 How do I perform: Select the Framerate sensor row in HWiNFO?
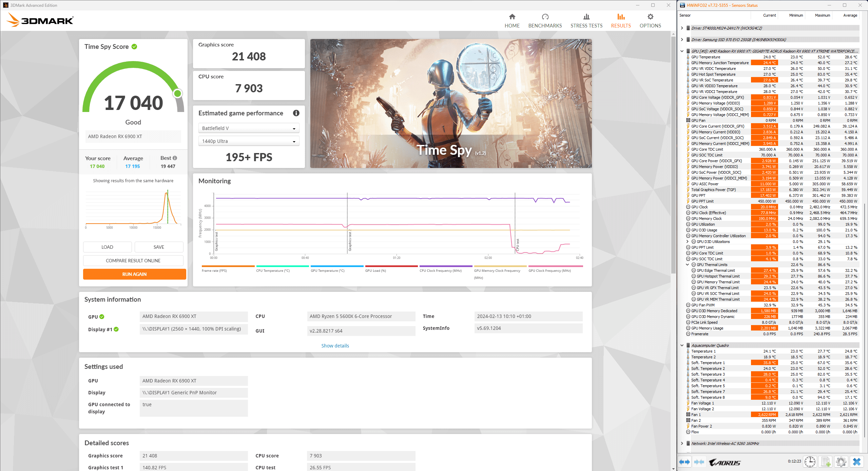772,334
